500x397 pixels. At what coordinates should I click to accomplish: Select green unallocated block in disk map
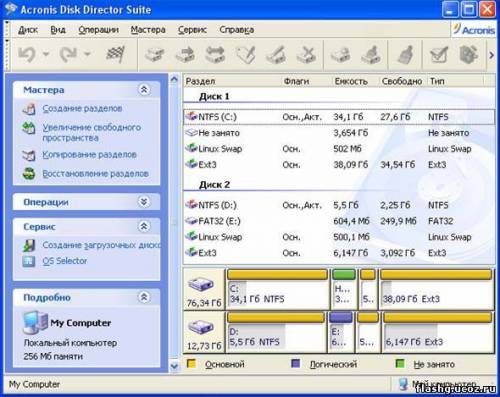[x=344, y=289]
